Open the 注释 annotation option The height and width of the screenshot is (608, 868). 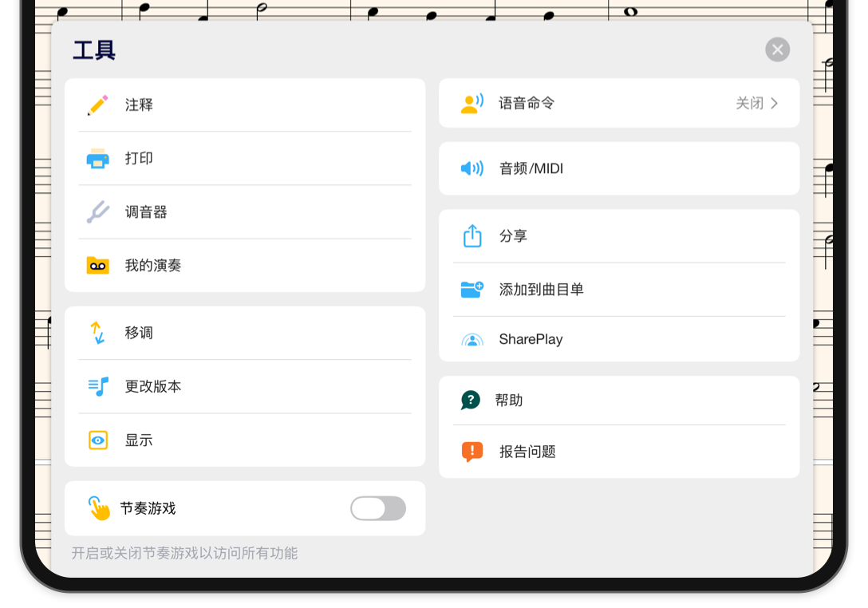(x=245, y=105)
